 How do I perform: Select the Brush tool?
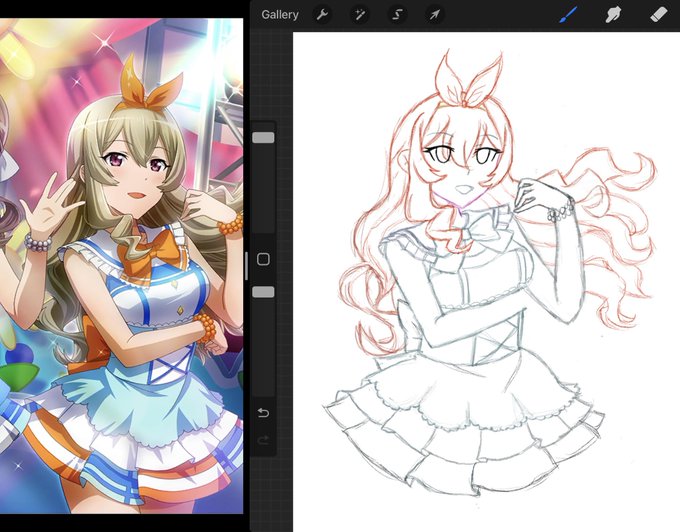pos(568,15)
